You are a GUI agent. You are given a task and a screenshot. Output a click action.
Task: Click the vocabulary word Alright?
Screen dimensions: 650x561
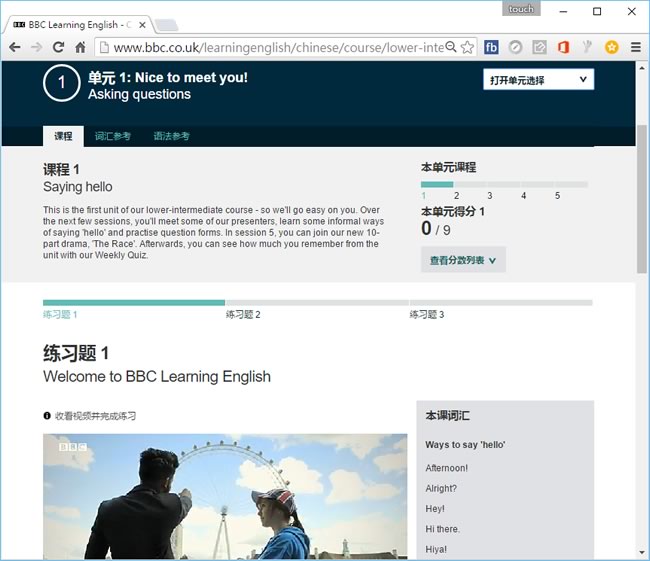point(441,488)
